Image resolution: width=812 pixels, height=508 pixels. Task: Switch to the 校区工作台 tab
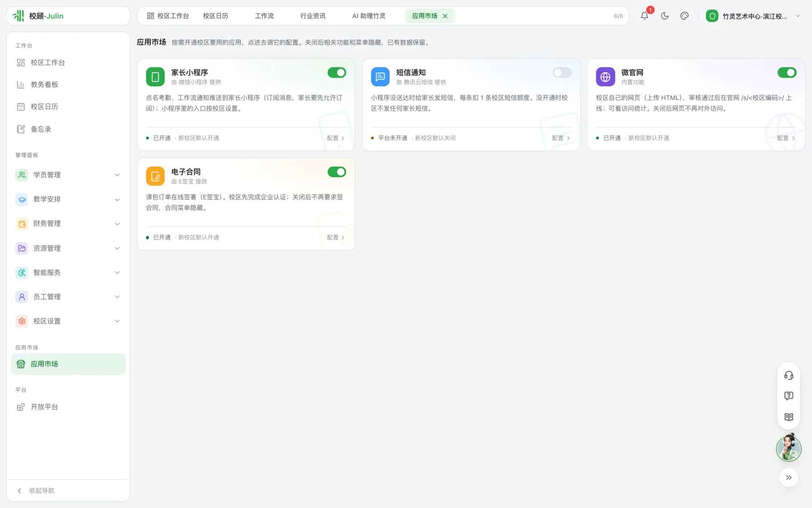point(168,16)
